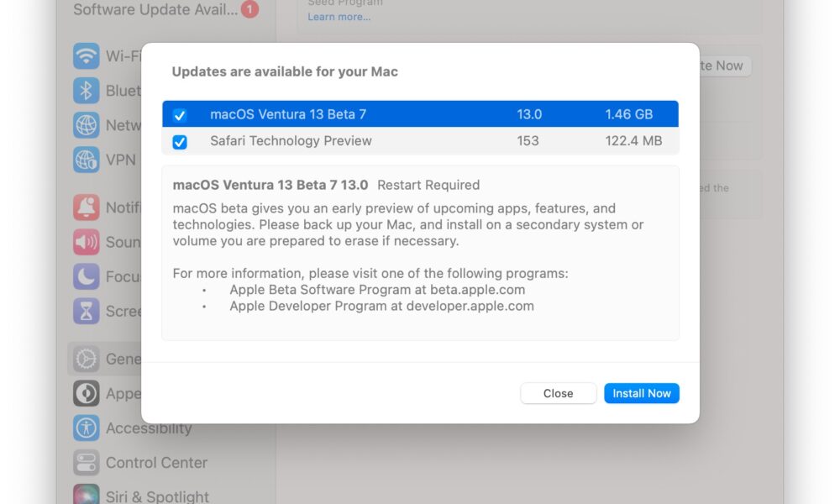
Task: Close the updates dialog
Action: pyautogui.click(x=558, y=393)
